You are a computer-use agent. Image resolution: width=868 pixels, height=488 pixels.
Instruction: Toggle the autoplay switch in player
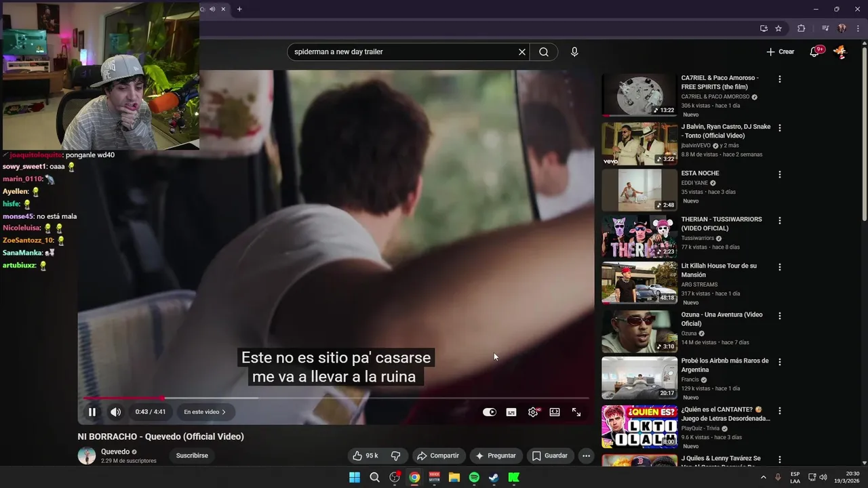click(x=489, y=412)
